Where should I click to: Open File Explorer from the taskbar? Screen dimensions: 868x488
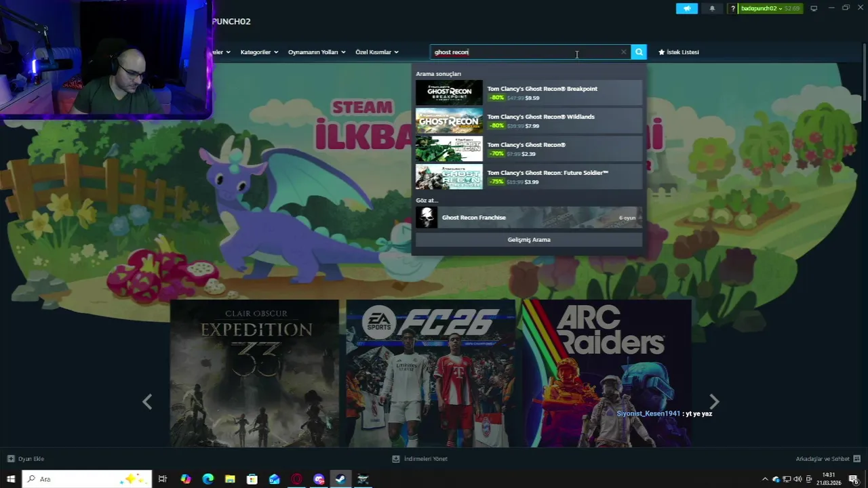coord(230,479)
